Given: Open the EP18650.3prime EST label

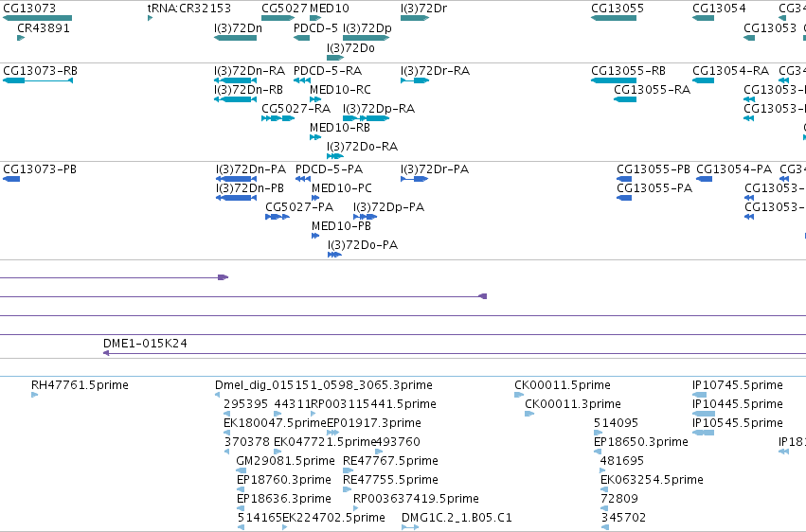Looking at the screenshot, I should (x=641, y=442).
